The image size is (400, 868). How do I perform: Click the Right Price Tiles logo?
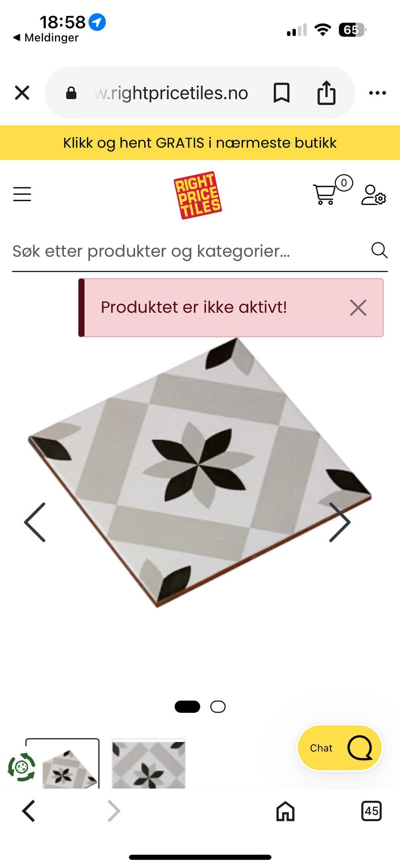197,195
